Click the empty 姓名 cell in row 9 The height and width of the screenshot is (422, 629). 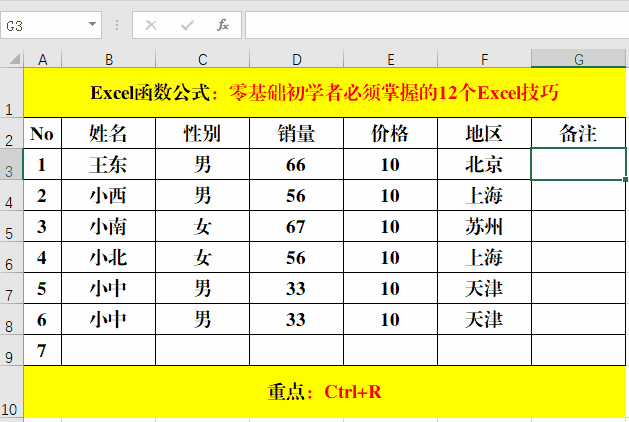pyautogui.click(x=108, y=350)
